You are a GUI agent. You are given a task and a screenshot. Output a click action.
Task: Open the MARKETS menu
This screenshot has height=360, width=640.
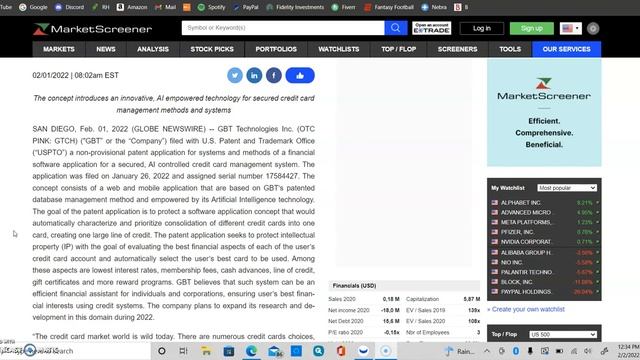click(x=59, y=49)
